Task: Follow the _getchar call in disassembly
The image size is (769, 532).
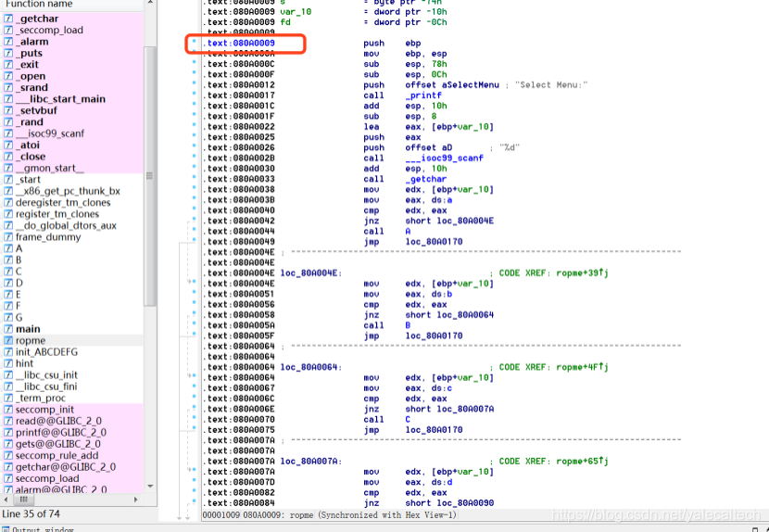Action: point(425,179)
